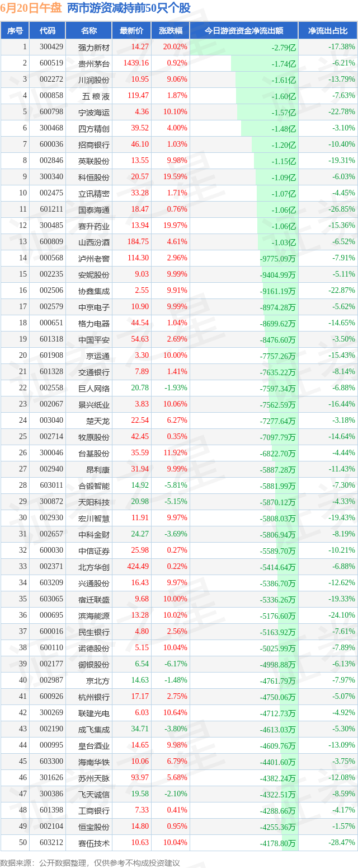Click the price 3.30 for 京运通
The height and width of the screenshot is (868, 358).
pos(142,356)
